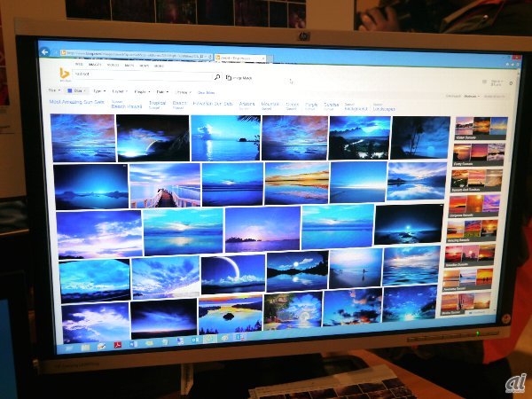Expand the People filter dropdown
The image size is (532, 399).
point(142,91)
